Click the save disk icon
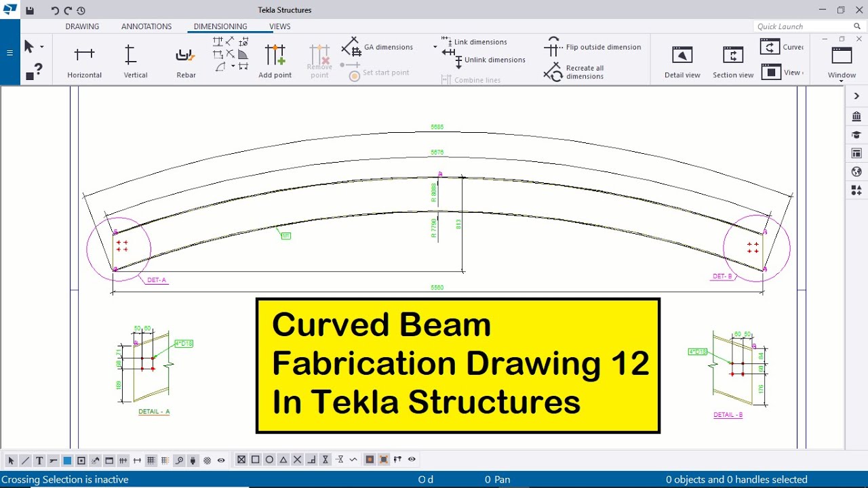This screenshot has width=868, height=488. click(x=30, y=10)
